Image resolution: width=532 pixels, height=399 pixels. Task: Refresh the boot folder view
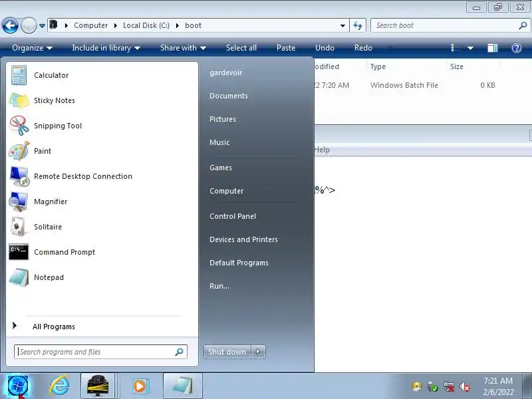(x=358, y=25)
